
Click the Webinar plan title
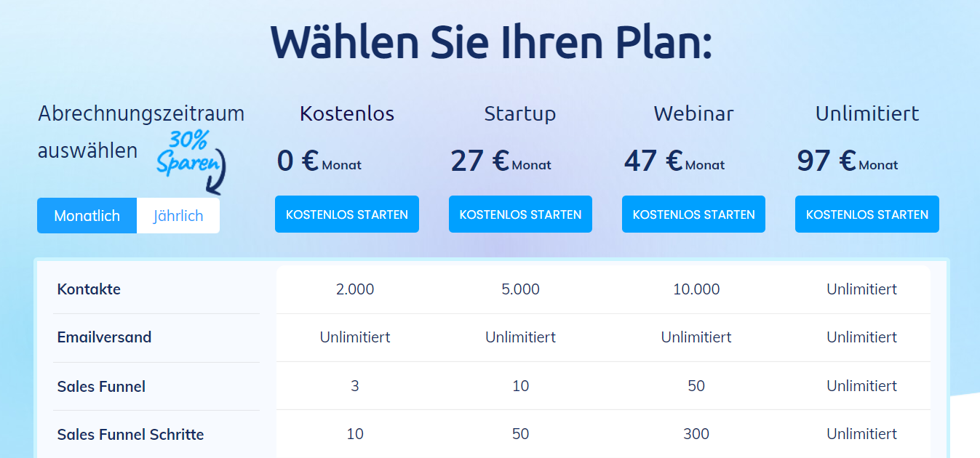(693, 114)
